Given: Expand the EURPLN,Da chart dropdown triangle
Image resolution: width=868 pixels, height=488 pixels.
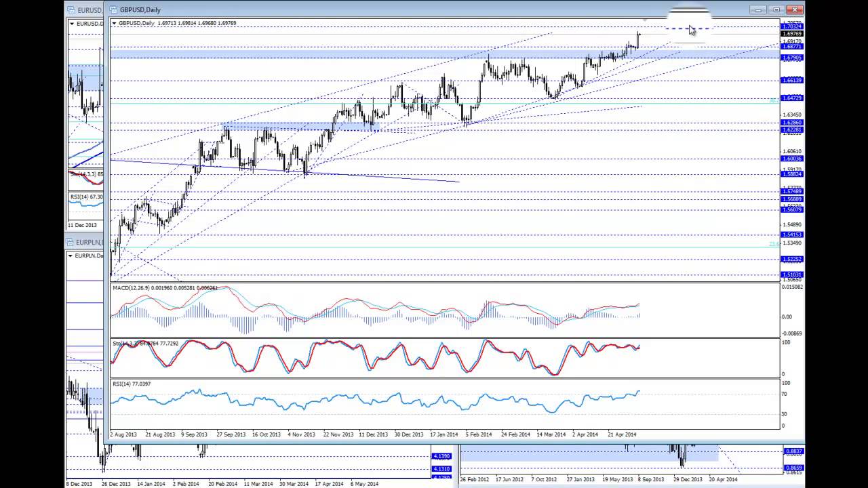Looking at the screenshot, I should [72, 256].
